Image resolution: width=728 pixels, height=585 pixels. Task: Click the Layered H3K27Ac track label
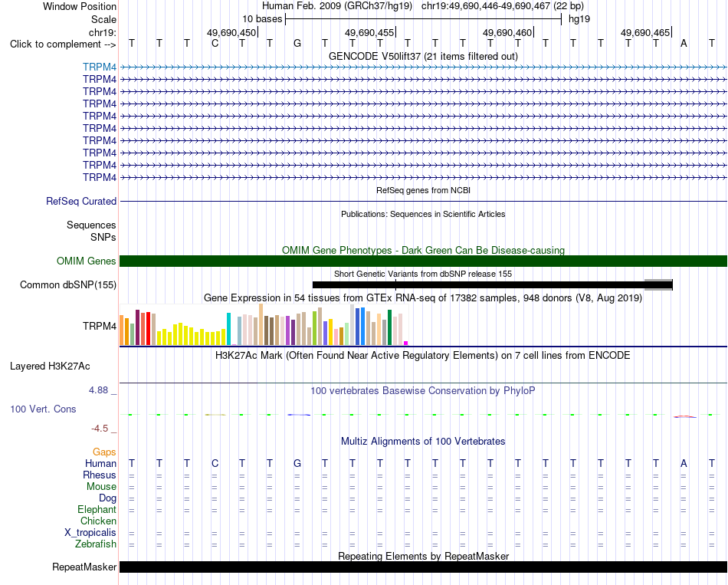point(50,366)
